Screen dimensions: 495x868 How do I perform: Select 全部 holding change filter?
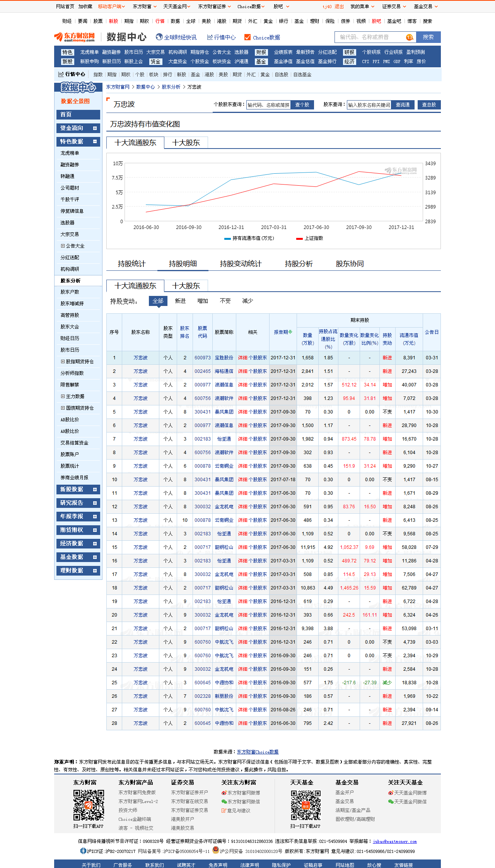pyautogui.click(x=158, y=301)
